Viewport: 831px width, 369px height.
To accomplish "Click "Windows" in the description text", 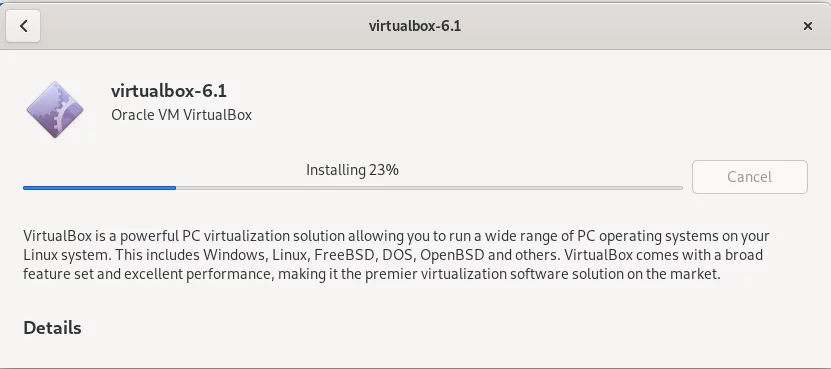I will point(233,255).
